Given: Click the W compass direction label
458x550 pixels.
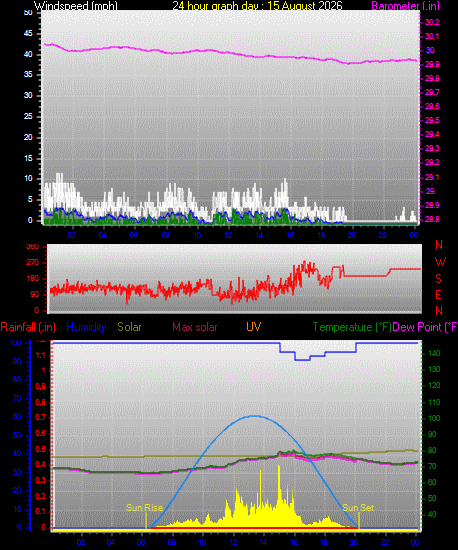Looking at the screenshot, I should [440, 262].
